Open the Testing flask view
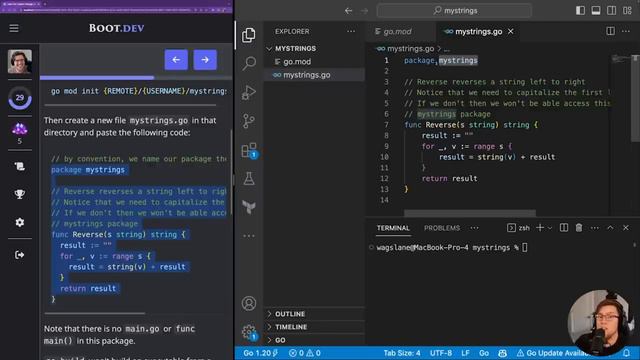 click(x=249, y=179)
